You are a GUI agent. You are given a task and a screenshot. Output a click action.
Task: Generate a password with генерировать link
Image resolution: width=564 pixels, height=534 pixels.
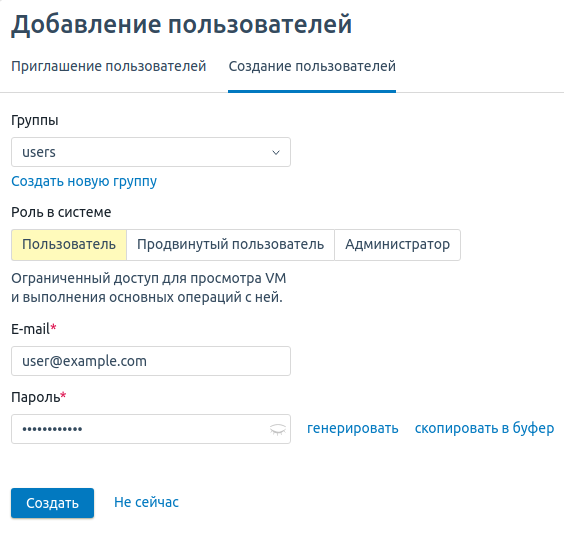pos(352,428)
